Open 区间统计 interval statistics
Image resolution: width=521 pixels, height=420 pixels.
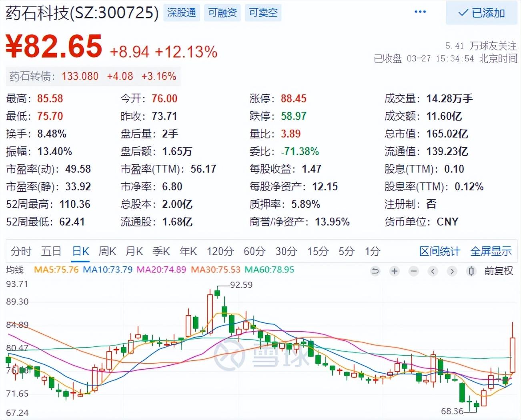(x=439, y=251)
